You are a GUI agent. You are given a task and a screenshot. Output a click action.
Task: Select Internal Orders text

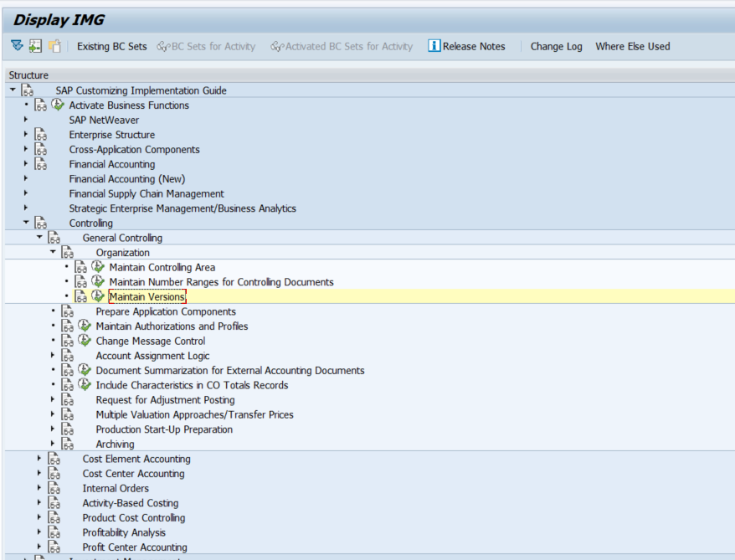tap(116, 488)
